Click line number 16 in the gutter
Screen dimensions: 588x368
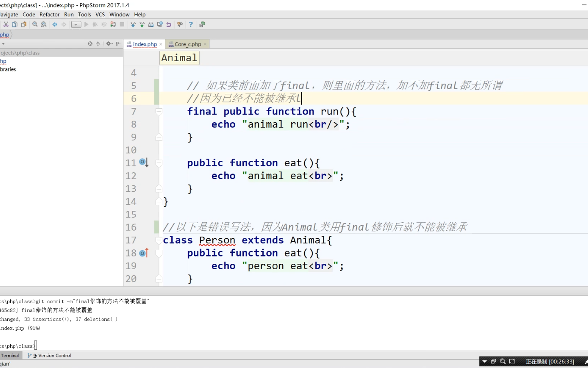[131, 227]
